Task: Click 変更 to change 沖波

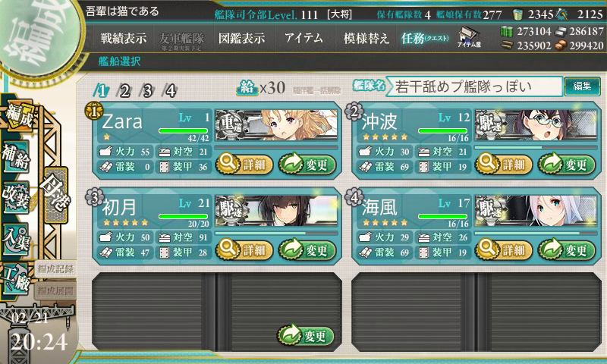Action: (x=567, y=165)
